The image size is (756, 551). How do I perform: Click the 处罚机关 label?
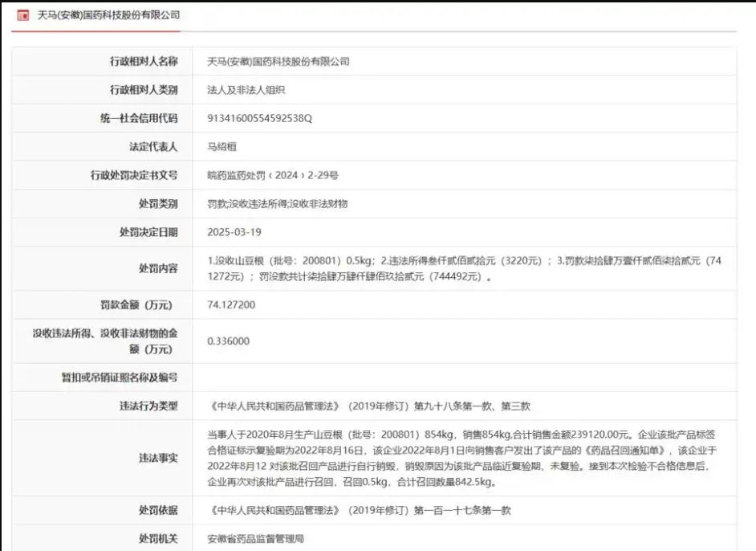(158, 538)
